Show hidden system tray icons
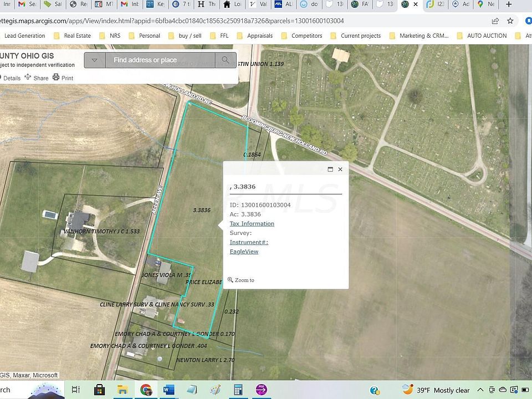 pyautogui.click(x=480, y=390)
